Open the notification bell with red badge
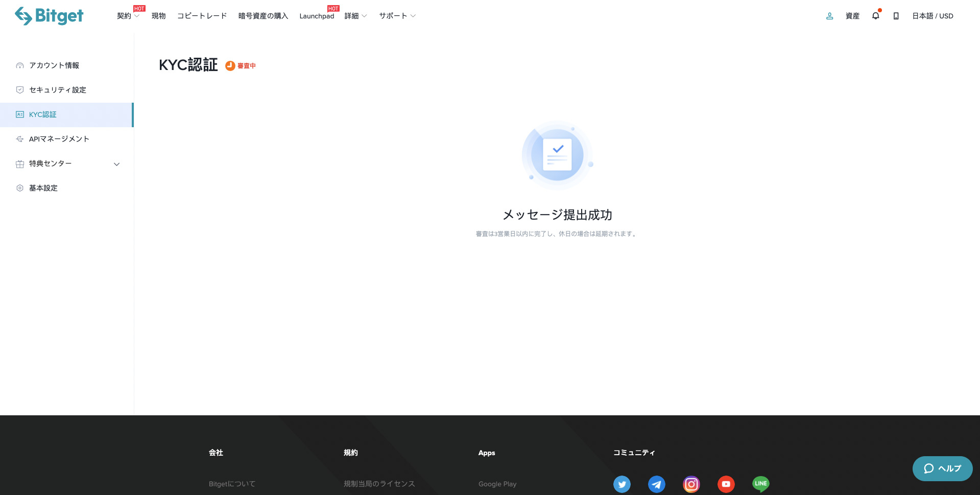Viewport: 980px width, 495px height. [x=875, y=16]
